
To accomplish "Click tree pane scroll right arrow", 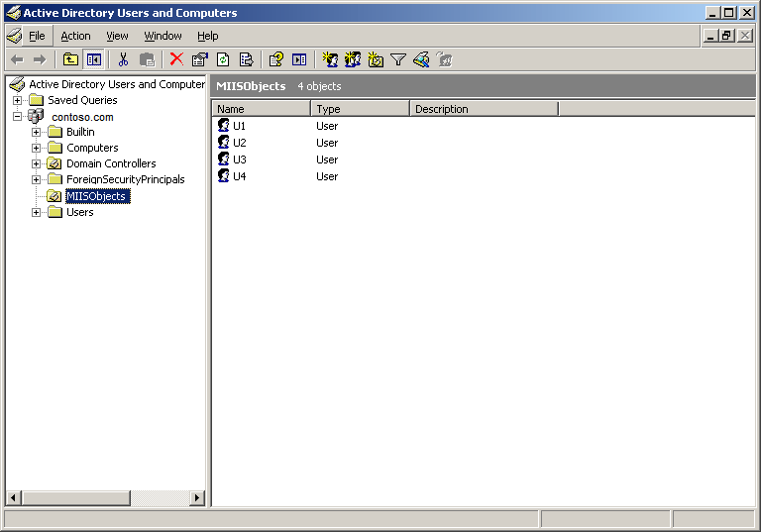I will (196, 497).
